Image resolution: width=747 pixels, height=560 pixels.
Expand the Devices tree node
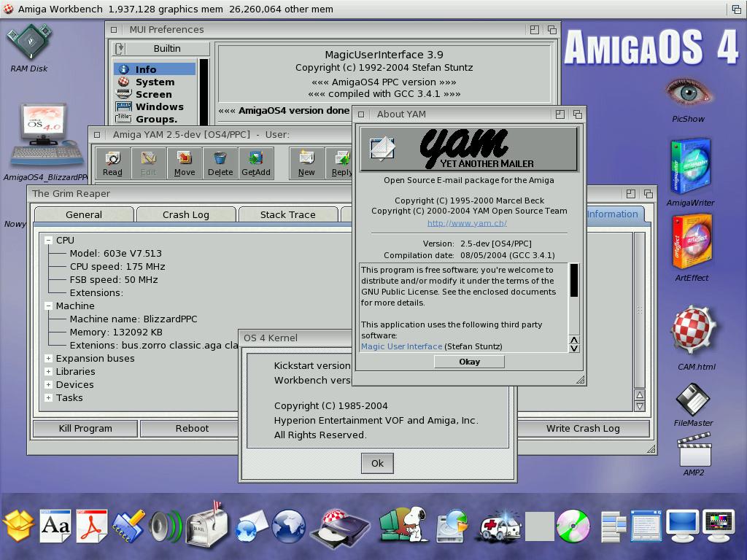[x=49, y=385]
